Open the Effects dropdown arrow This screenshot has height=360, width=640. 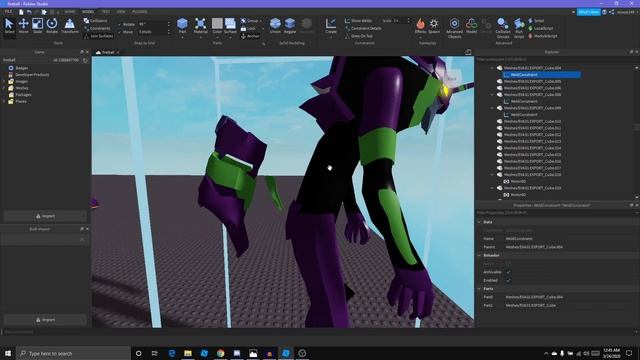tap(420, 38)
